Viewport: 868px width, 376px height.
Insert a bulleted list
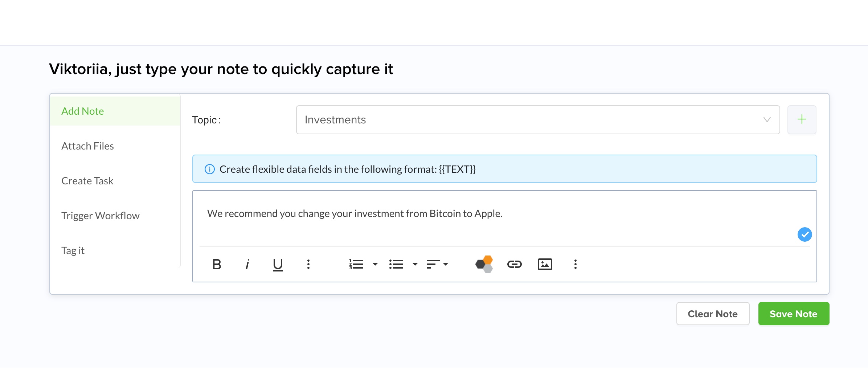(396, 264)
